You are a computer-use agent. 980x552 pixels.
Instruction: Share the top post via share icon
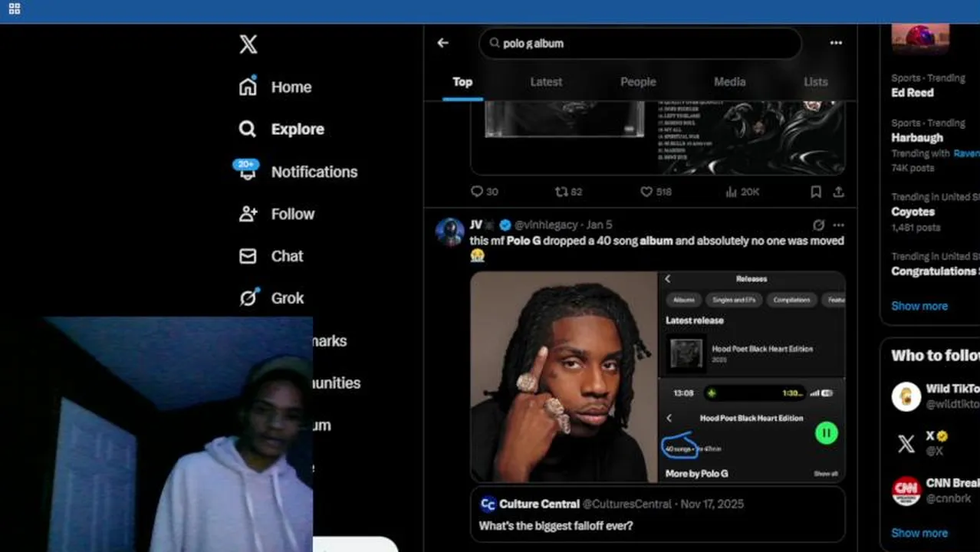tap(839, 192)
